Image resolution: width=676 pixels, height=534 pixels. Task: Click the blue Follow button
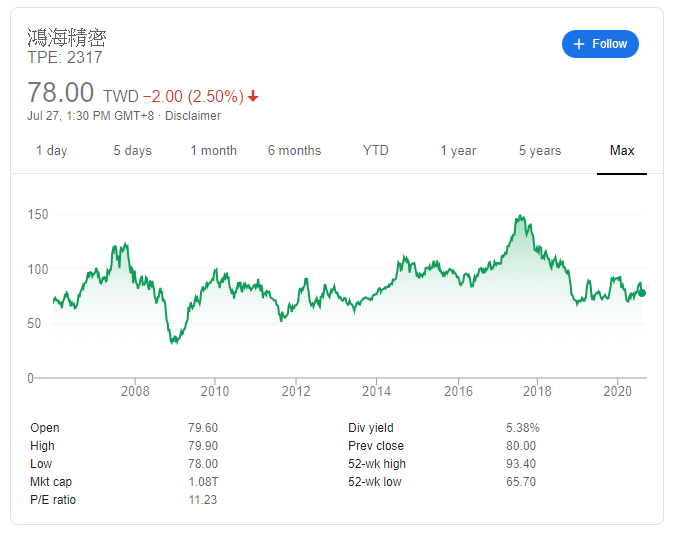[x=600, y=44]
